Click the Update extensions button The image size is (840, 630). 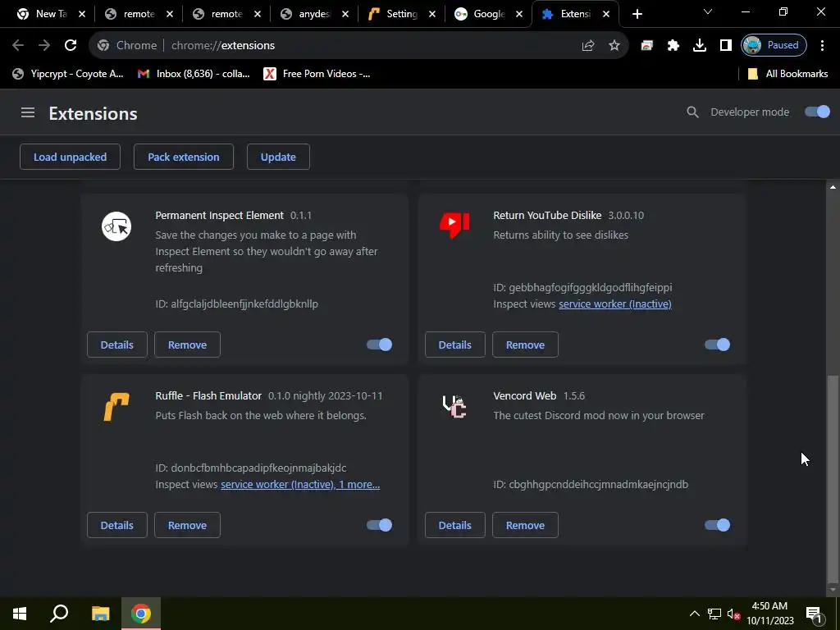[278, 157]
